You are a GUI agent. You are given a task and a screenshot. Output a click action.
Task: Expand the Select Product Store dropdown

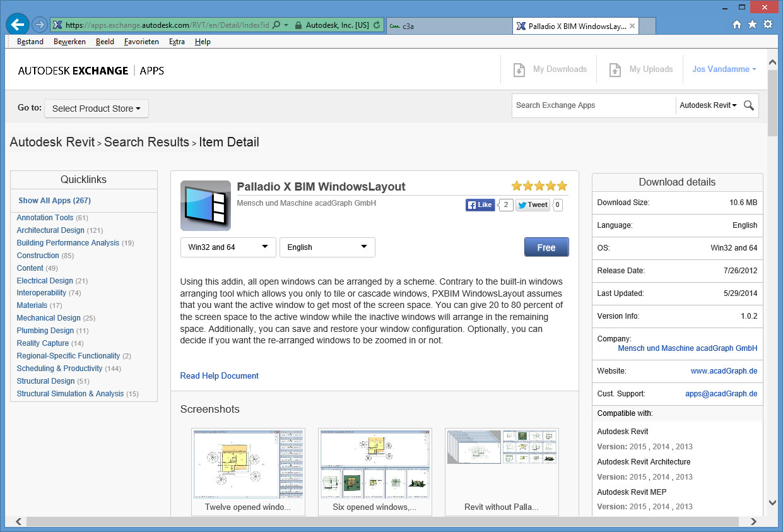97,109
